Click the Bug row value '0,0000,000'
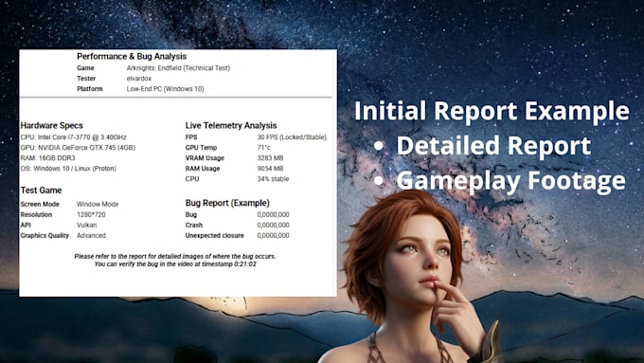 click(273, 214)
